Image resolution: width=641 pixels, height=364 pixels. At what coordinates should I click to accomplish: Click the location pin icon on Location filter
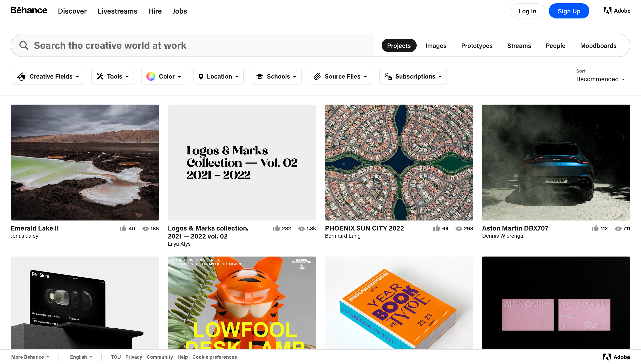(201, 76)
